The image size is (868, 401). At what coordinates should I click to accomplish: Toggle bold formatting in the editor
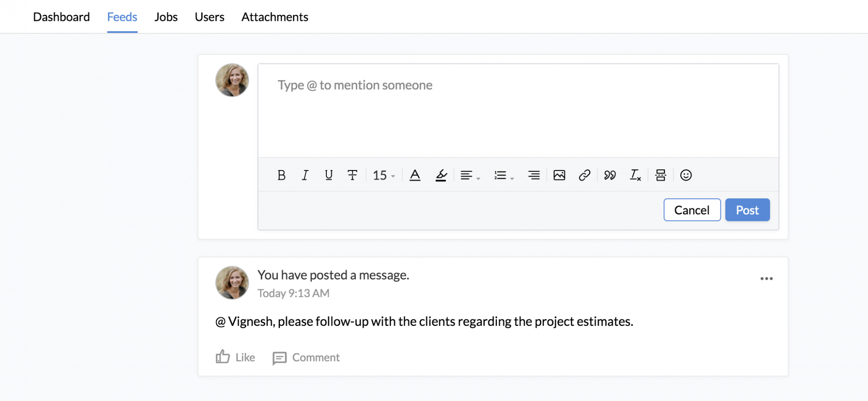pyautogui.click(x=281, y=175)
